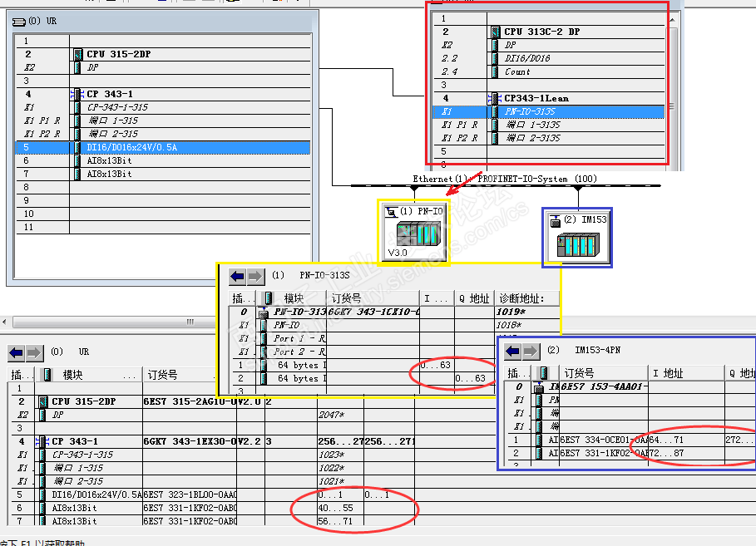
Task: Click CP 343-1 module icon in rack
Action: point(77,94)
